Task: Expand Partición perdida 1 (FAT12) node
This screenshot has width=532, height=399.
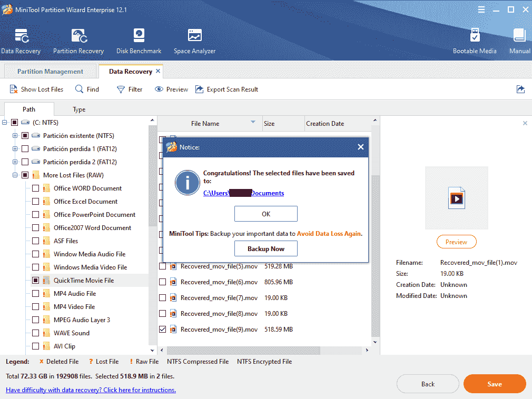Action: [x=15, y=149]
